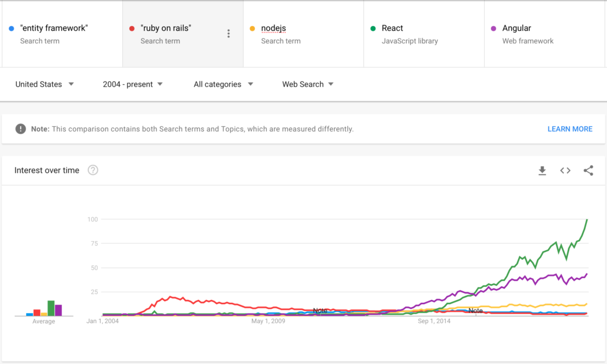This screenshot has height=364, width=607.
Task: Open the 2004 - present date dropdown
Action: click(x=132, y=84)
